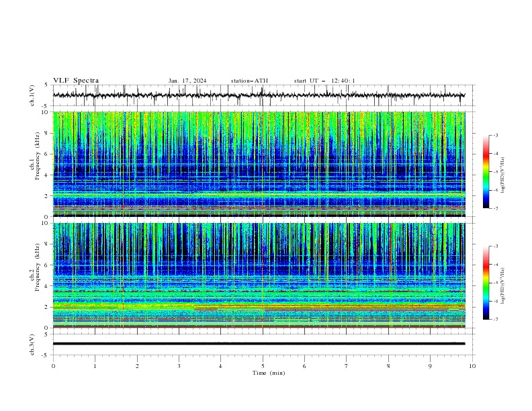Viewport: 532px width, 411px height.
Task: Click the ch.3 flat black waveform band
Action: tap(259, 344)
